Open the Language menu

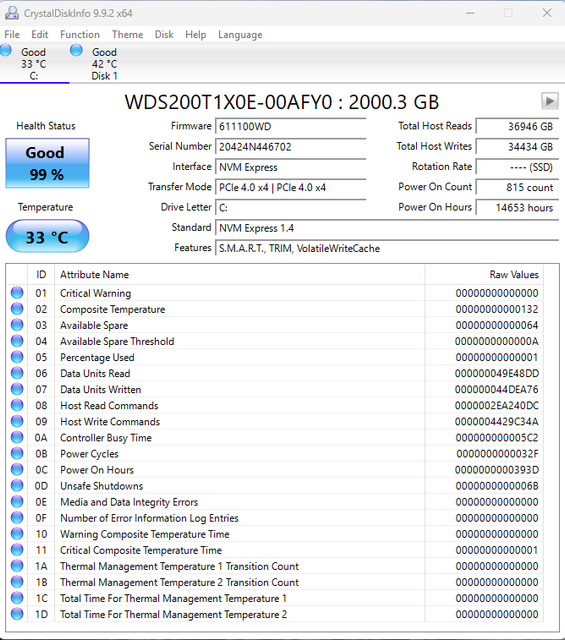[240, 35]
